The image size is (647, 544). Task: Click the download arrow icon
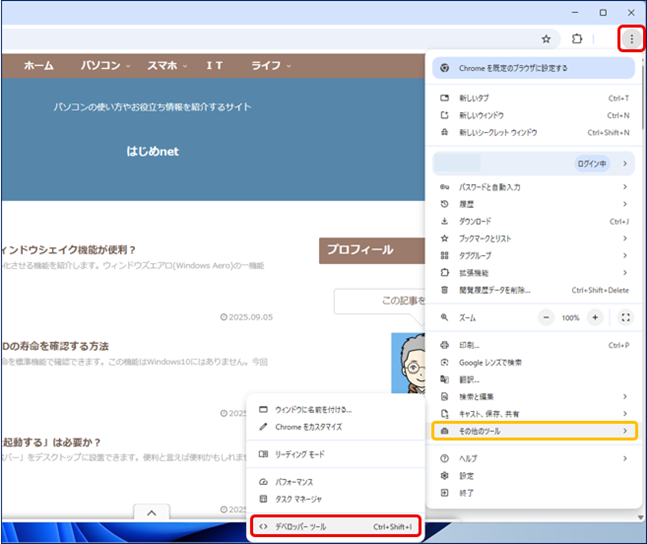444,221
